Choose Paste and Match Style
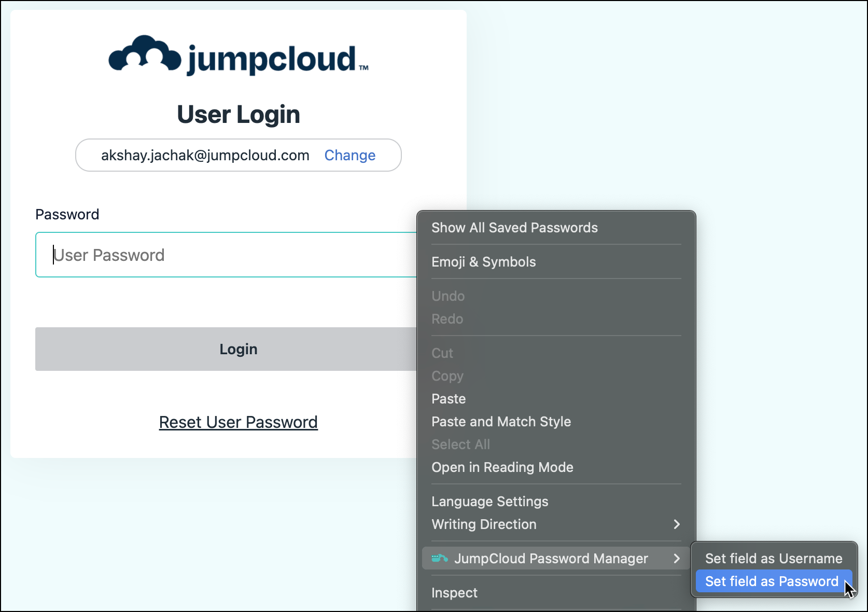The width and height of the screenshot is (868, 612). pos(501,421)
